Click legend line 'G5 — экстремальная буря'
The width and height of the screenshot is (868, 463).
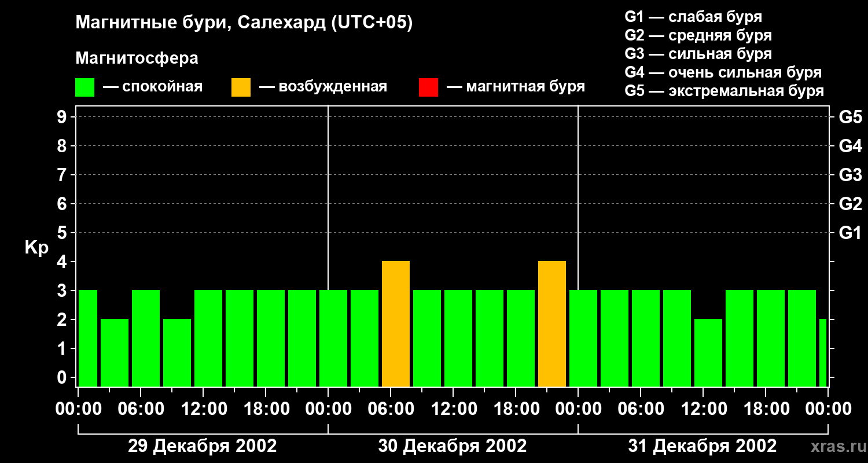[x=724, y=91]
